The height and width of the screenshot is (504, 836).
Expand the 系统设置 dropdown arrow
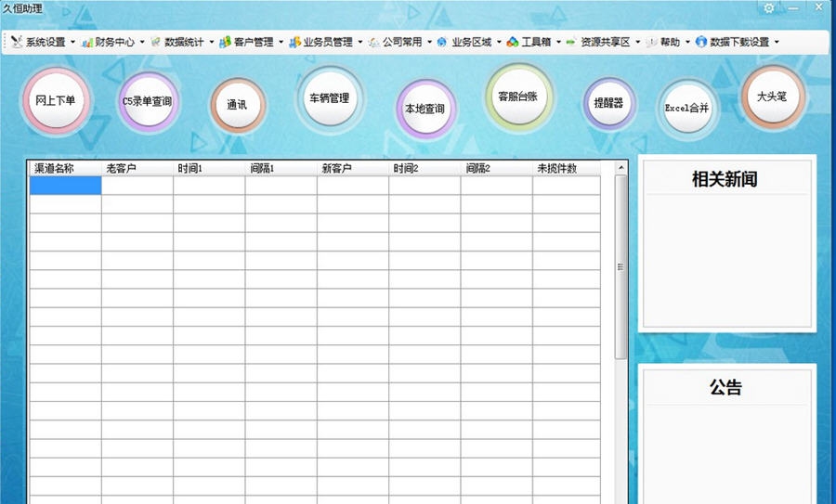tap(72, 42)
